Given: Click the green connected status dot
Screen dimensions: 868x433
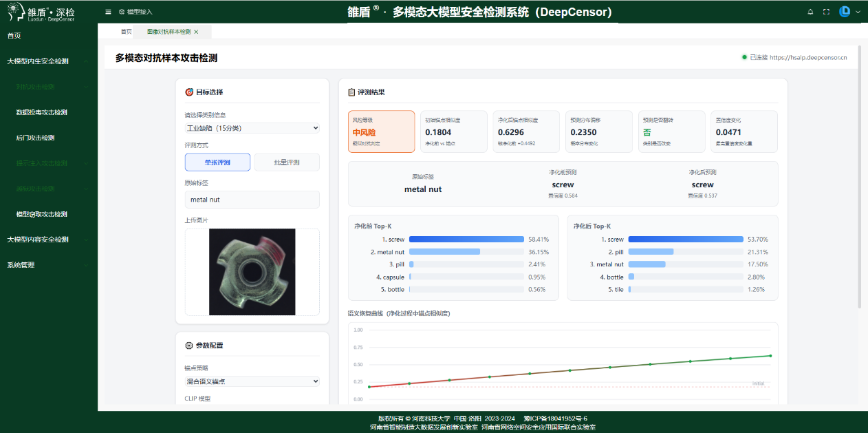Looking at the screenshot, I should [744, 57].
